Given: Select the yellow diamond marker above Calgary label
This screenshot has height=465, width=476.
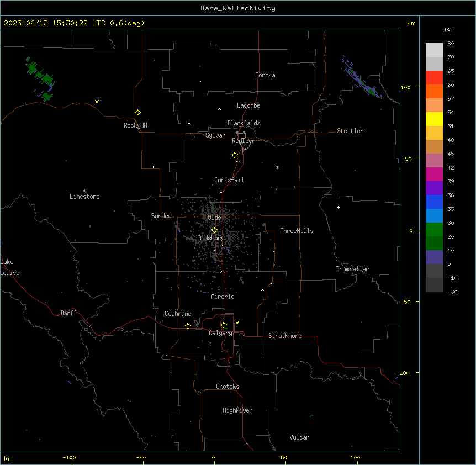Looking at the screenshot, I should coord(224,325).
